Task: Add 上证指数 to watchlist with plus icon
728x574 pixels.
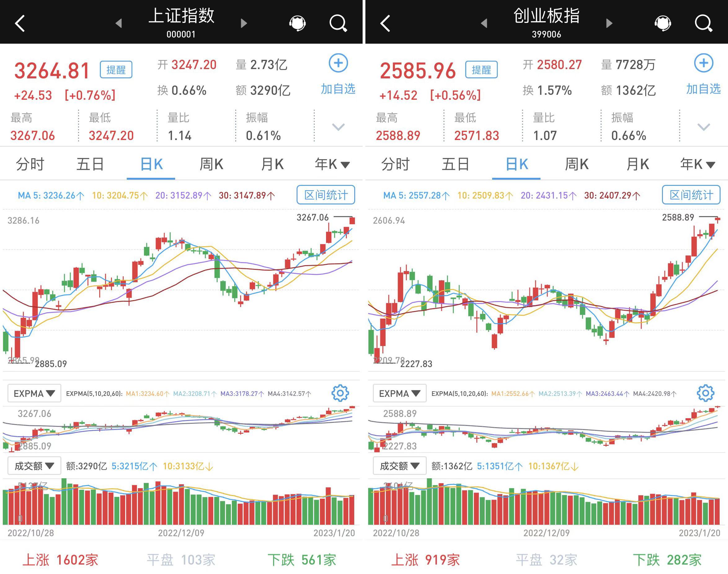Action: click(x=338, y=63)
